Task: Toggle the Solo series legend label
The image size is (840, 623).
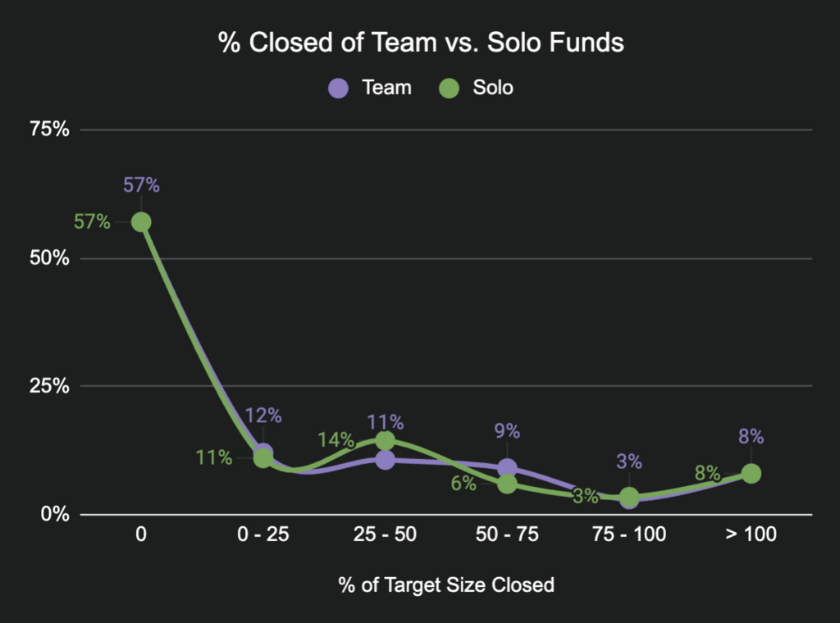Action: (x=492, y=88)
